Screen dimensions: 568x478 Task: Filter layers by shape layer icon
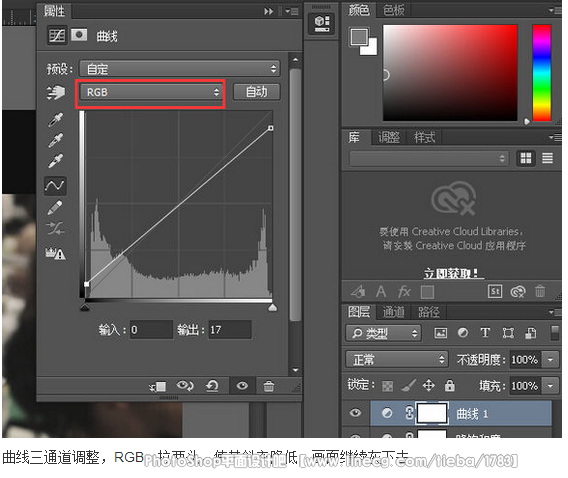[508, 333]
